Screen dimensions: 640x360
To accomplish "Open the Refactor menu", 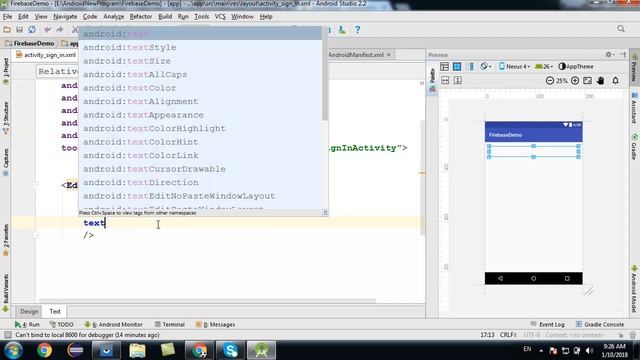I will [141, 17].
